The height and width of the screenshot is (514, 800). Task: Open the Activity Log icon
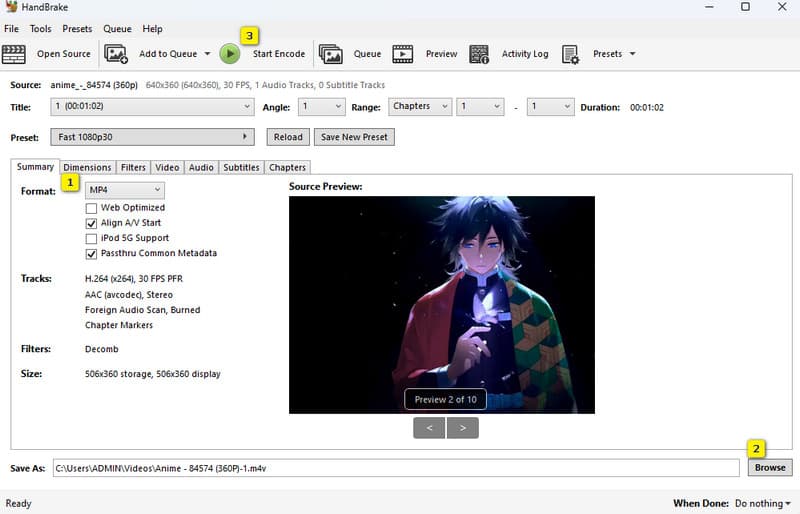[479, 54]
